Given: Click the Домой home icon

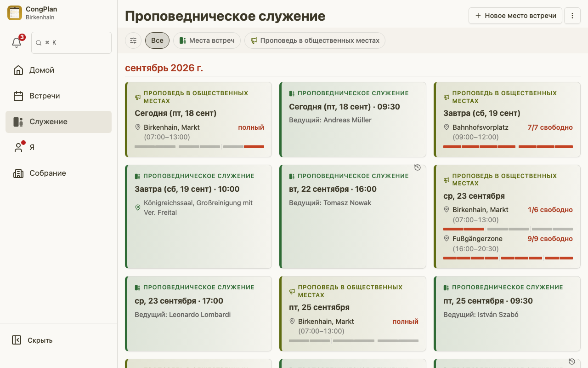Looking at the screenshot, I should (18, 70).
